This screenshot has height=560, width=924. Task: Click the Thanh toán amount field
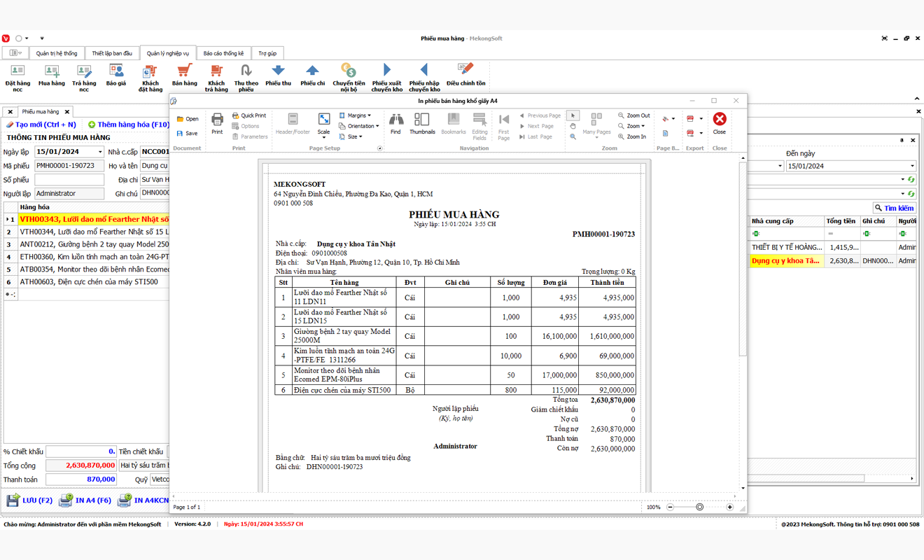point(81,479)
